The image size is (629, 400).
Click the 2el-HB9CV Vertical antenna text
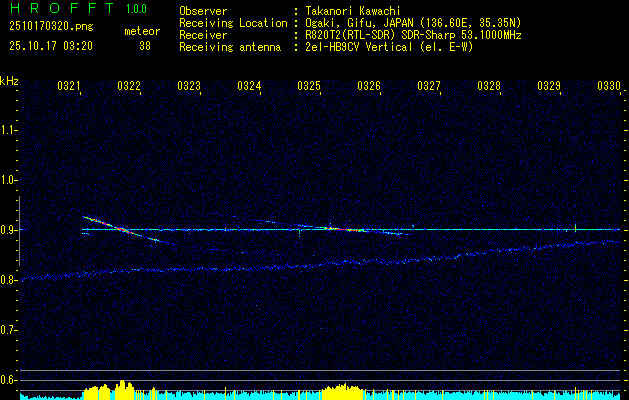(x=389, y=47)
